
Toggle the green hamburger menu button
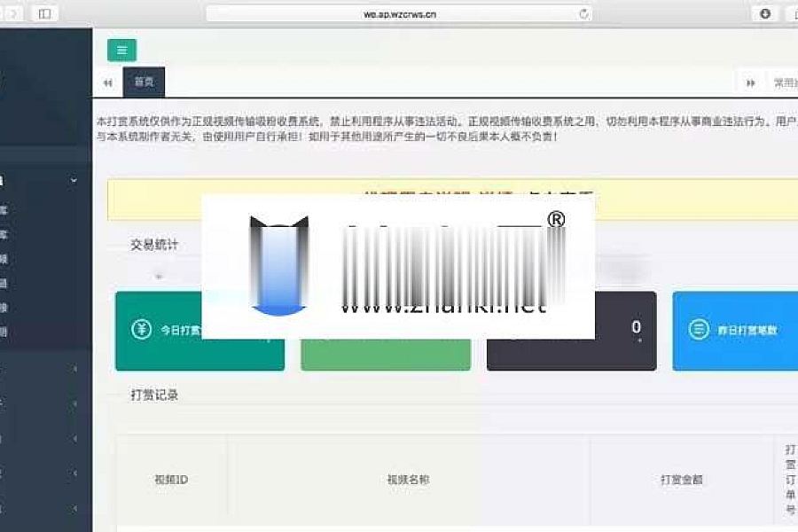(x=121, y=50)
